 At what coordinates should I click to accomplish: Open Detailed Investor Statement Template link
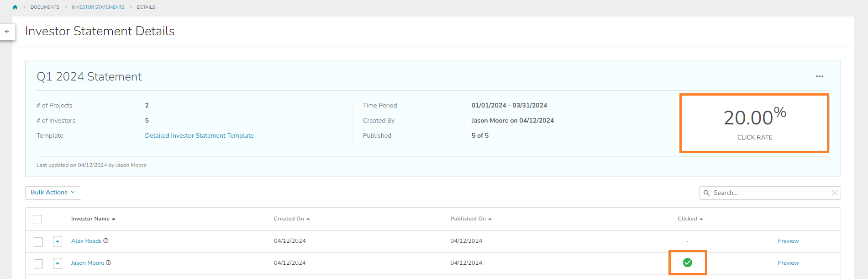(x=200, y=136)
